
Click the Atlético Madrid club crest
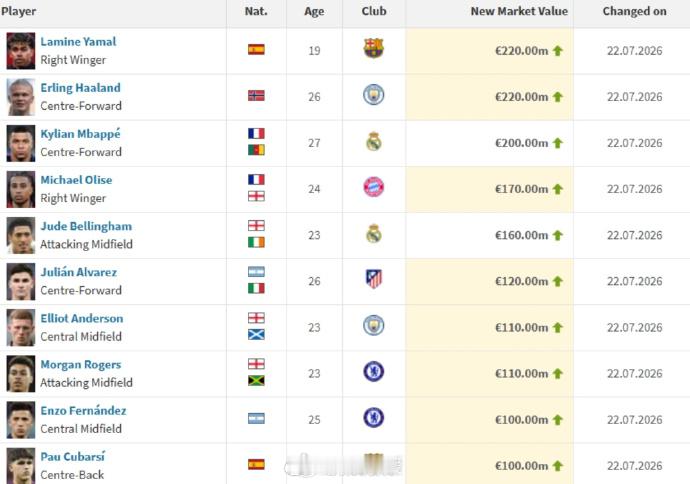(x=374, y=279)
